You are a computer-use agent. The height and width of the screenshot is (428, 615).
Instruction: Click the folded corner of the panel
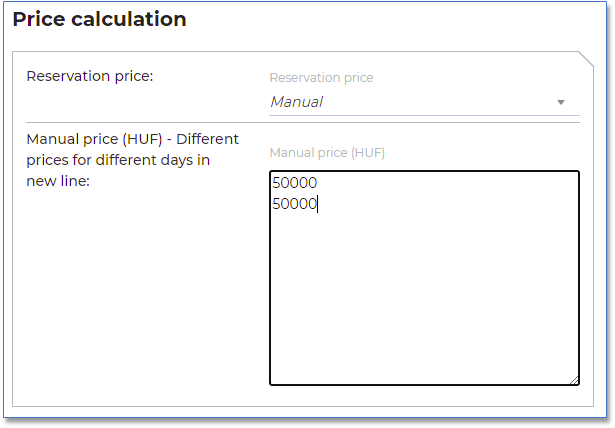click(586, 59)
